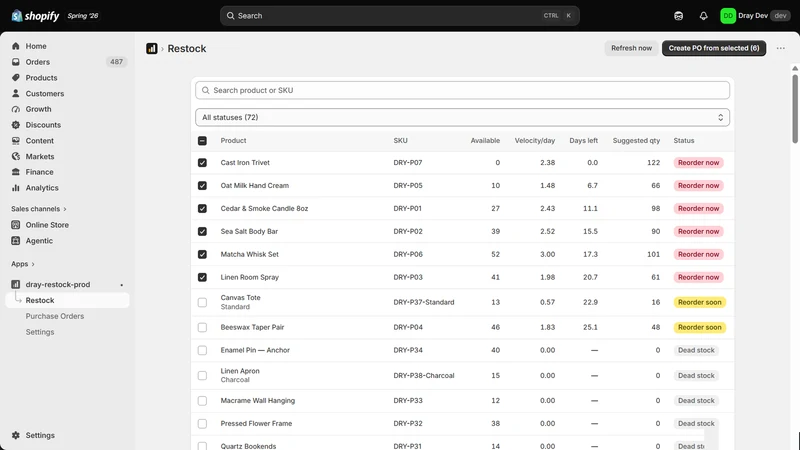Click the Analytics bar chart icon
The height and width of the screenshot is (450, 800).
click(16, 188)
